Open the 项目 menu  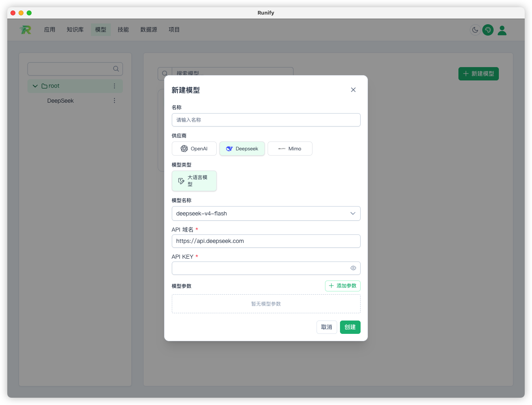(174, 30)
